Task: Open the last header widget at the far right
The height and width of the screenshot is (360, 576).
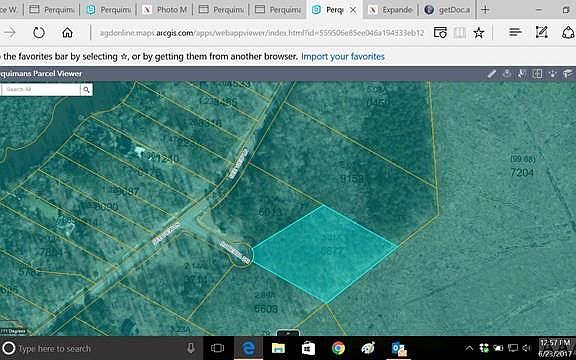Action: coord(568,73)
